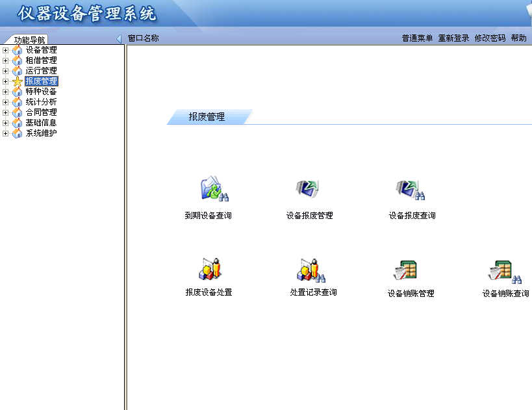Viewport: 532px width, 410px height.
Task: Open the 处置记录查询 icon
Action: 311,270
